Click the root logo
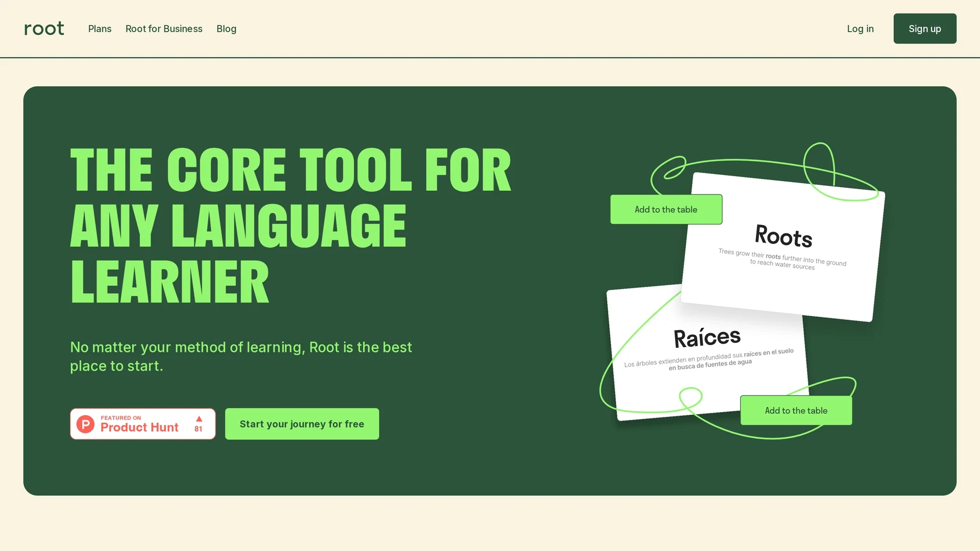The width and height of the screenshot is (980, 551). click(44, 29)
